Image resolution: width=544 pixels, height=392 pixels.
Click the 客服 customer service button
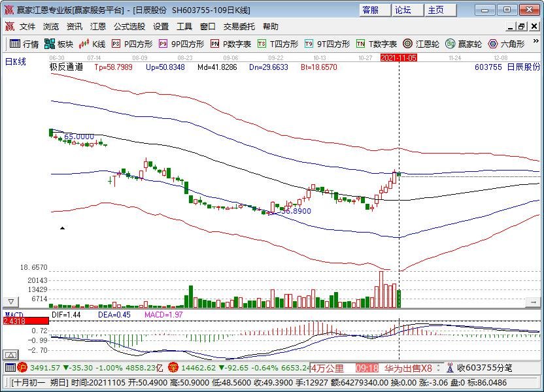[375, 10]
